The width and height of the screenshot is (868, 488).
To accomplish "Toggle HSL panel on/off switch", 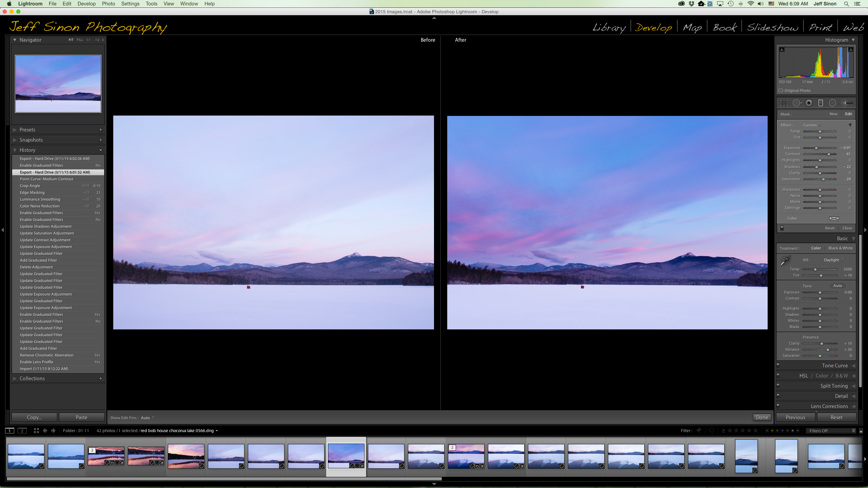I will [x=778, y=376].
